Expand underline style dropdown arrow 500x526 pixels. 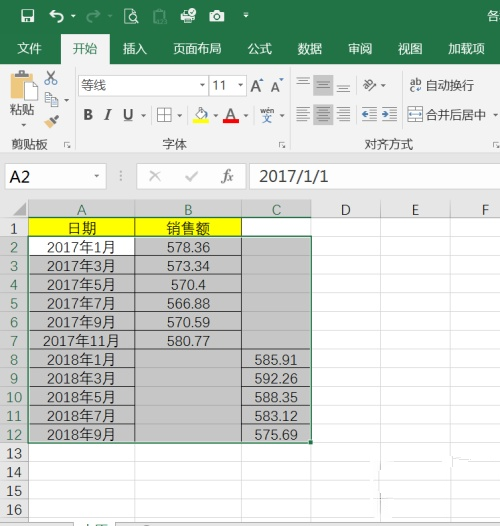143,115
